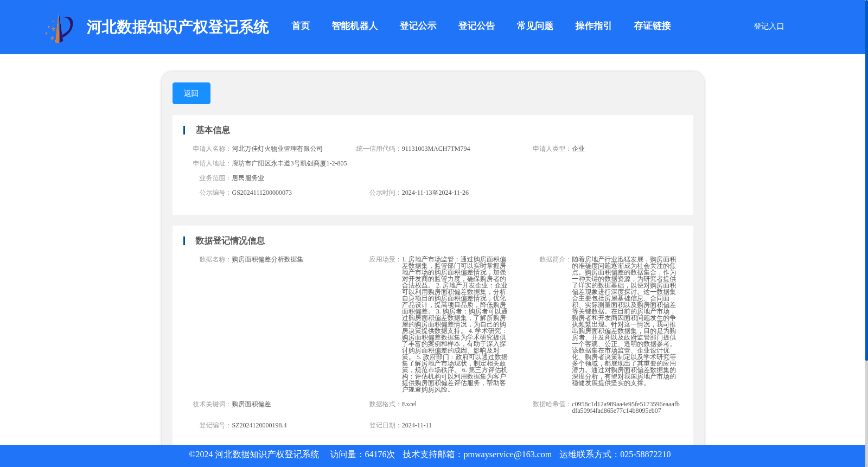Click the page vertical scrollbar
This screenshot has height=467, width=868.
point(866,180)
